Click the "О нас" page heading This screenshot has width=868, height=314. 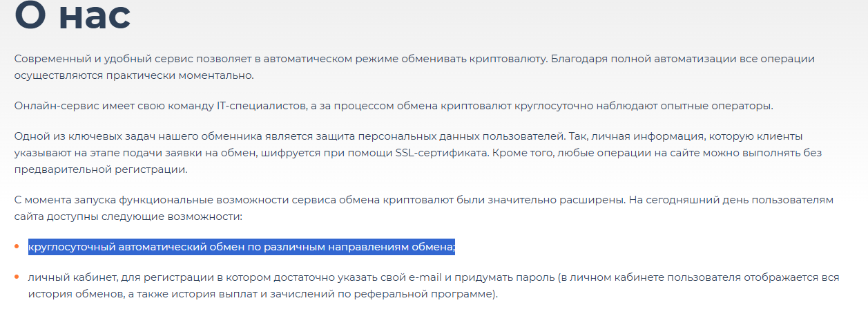[x=73, y=15]
